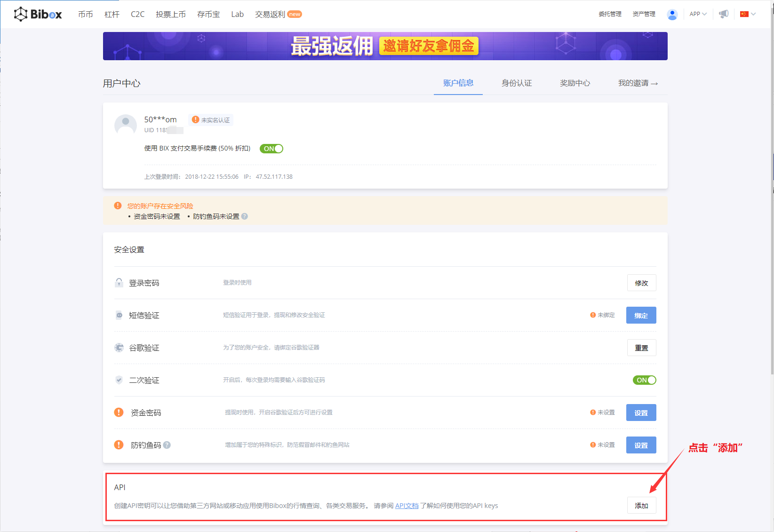Open the API文档 link
Viewport: 774px width, 532px height.
pyautogui.click(x=407, y=506)
